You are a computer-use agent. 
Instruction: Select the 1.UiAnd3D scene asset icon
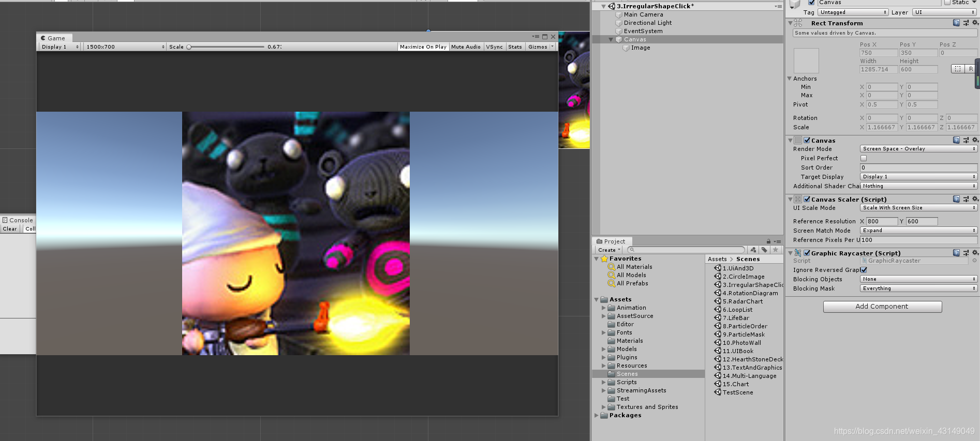pos(718,268)
